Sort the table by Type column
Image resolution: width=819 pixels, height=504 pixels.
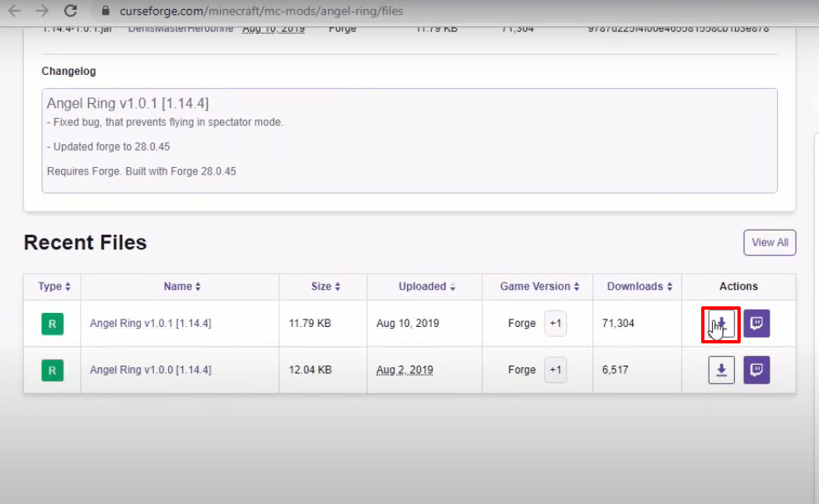tap(54, 287)
